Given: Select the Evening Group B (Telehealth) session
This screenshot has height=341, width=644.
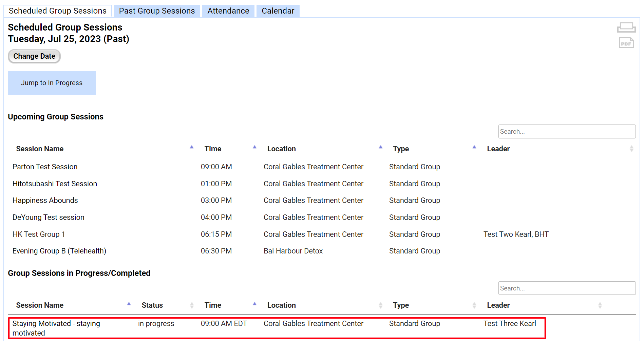Looking at the screenshot, I should click(x=59, y=251).
